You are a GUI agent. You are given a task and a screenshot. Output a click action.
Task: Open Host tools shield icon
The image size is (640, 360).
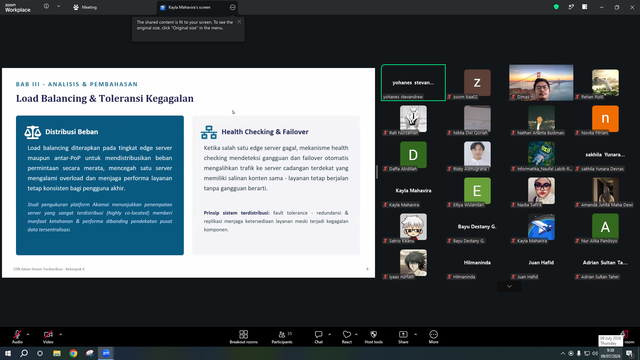[373, 335]
